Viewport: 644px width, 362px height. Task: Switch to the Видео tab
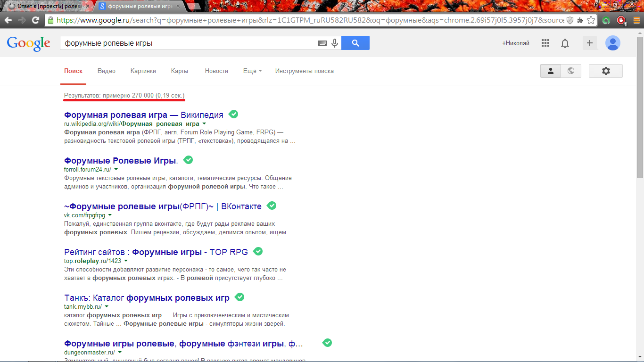click(x=107, y=71)
